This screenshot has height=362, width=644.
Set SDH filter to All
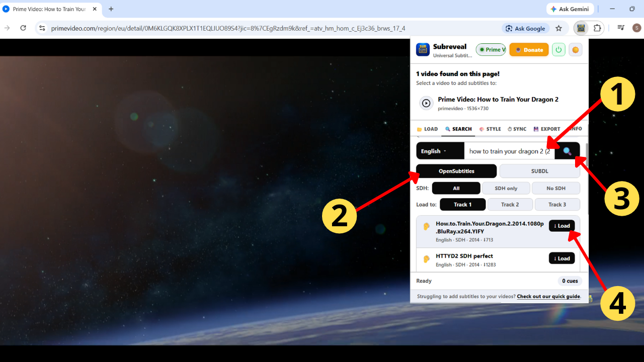point(456,188)
